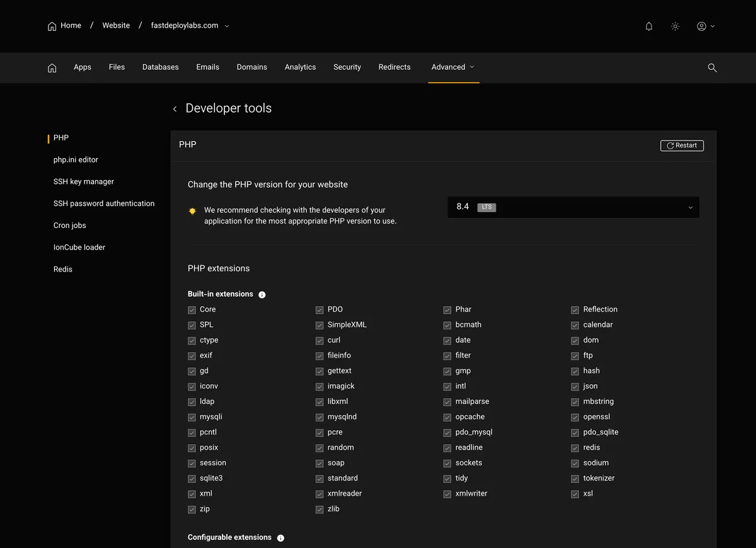This screenshot has width=756, height=548.
Task: Toggle the xmlwriter extension checkbox
Action: (447, 494)
